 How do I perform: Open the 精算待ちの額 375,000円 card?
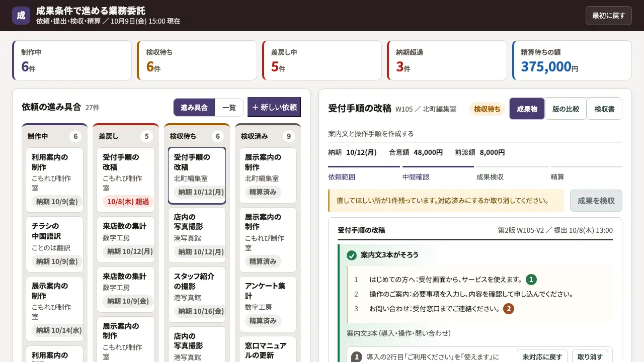point(572,60)
